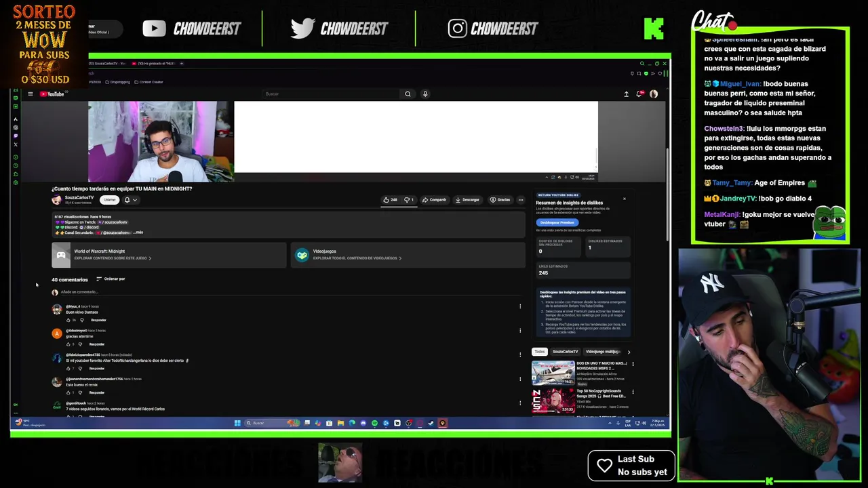Open Spotify from the Windows taskbar

(374, 424)
